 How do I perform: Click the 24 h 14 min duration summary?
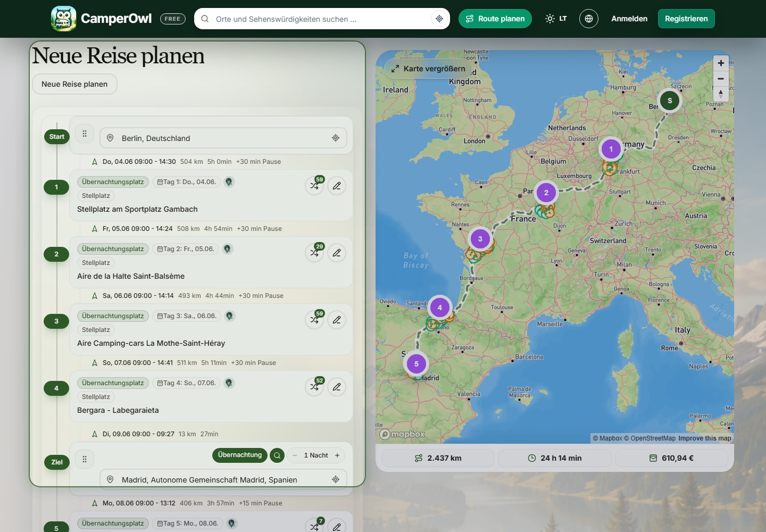[555, 458]
